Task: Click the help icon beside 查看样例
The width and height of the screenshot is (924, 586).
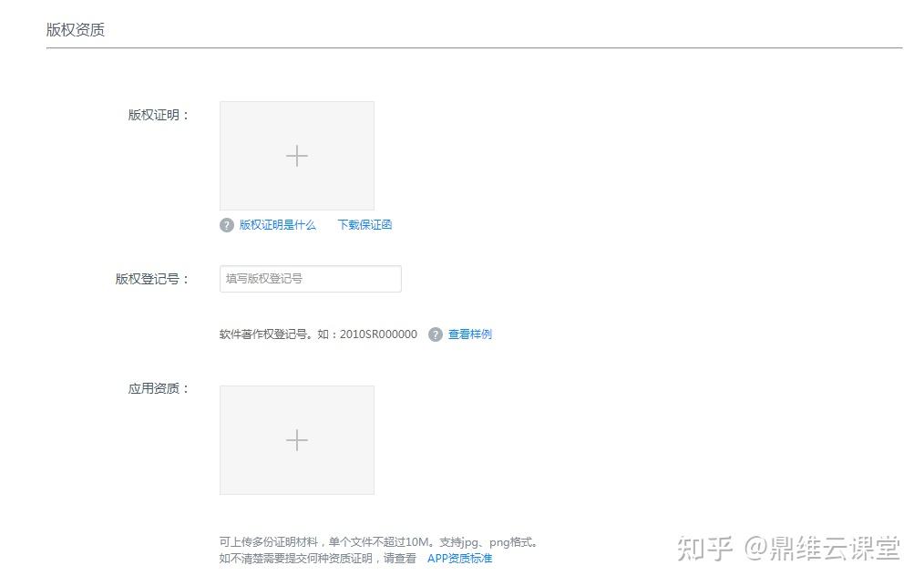Action: click(436, 334)
